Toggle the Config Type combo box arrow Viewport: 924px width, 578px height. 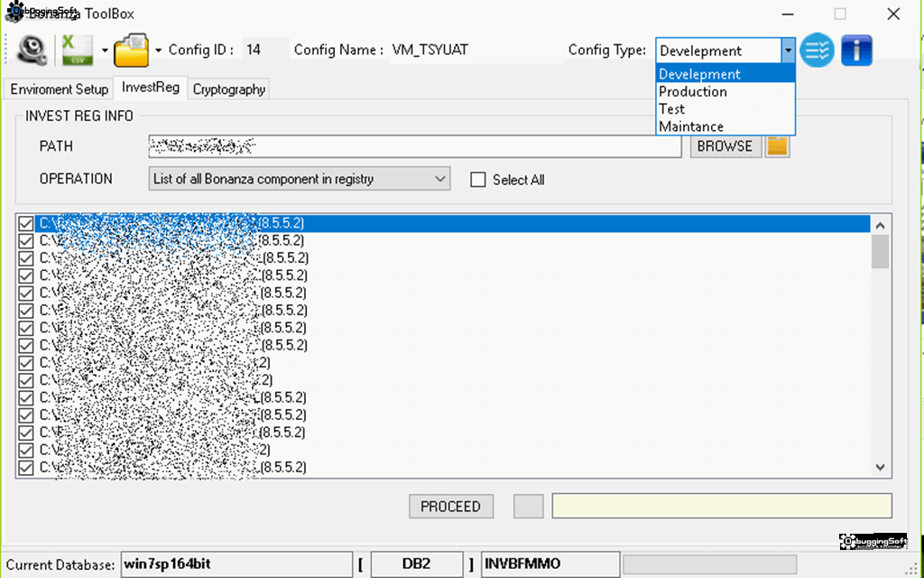point(789,51)
